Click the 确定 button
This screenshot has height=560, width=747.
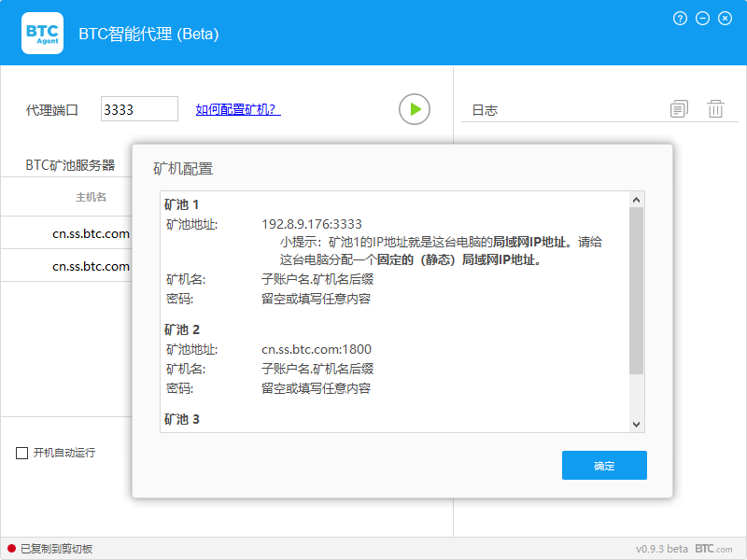tap(604, 465)
